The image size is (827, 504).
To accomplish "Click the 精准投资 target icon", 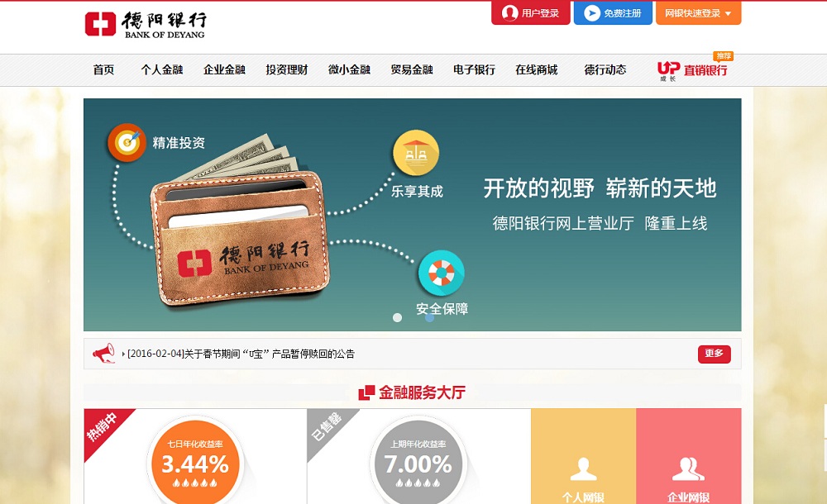I will [127, 142].
